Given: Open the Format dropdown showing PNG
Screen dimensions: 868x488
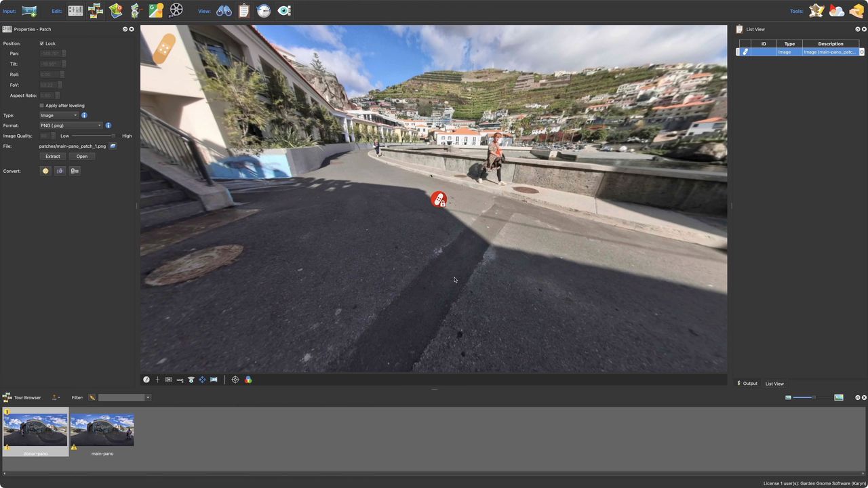Looking at the screenshot, I should pos(71,125).
